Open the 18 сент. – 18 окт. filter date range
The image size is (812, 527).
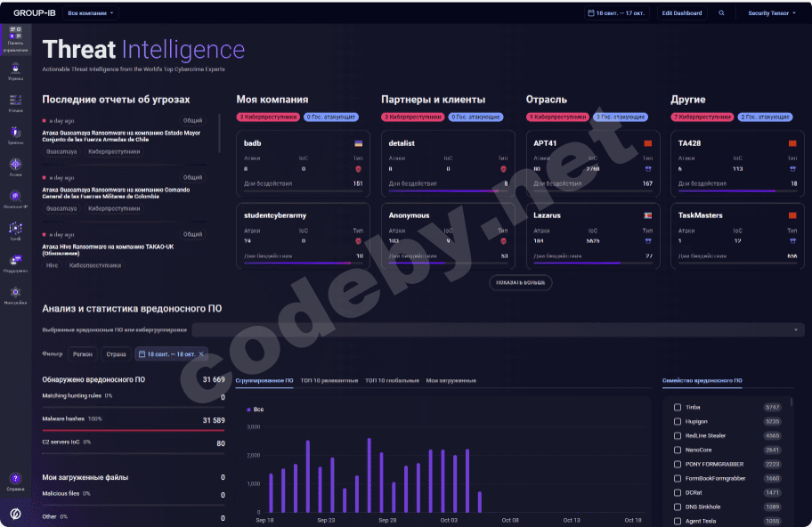point(172,354)
